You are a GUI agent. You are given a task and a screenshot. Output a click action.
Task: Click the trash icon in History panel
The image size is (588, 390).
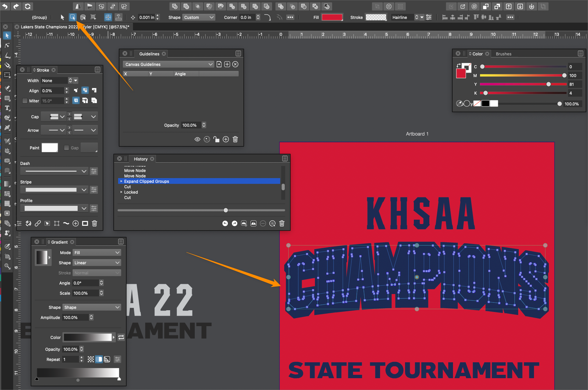(x=282, y=223)
